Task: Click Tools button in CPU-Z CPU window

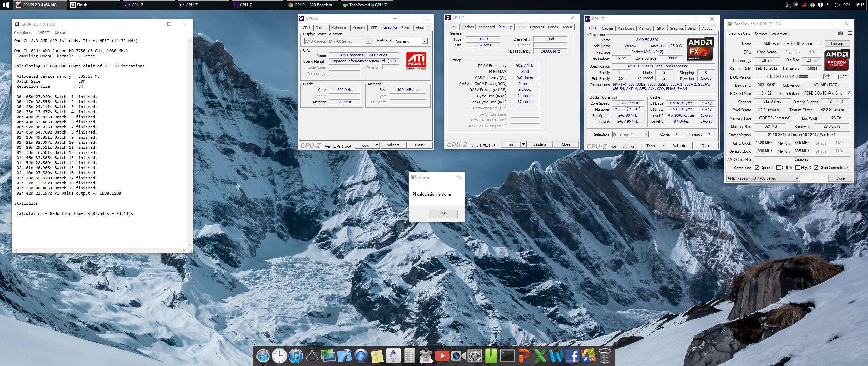Action: pos(650,146)
